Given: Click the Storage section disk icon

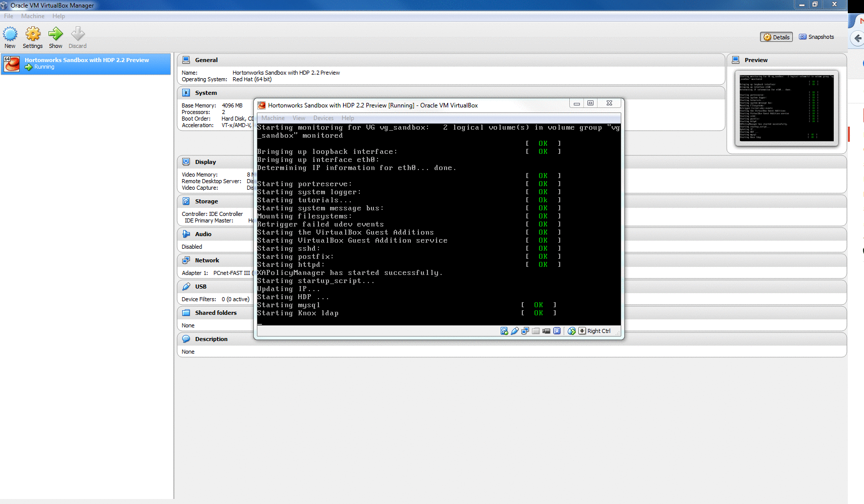Looking at the screenshot, I should (186, 201).
